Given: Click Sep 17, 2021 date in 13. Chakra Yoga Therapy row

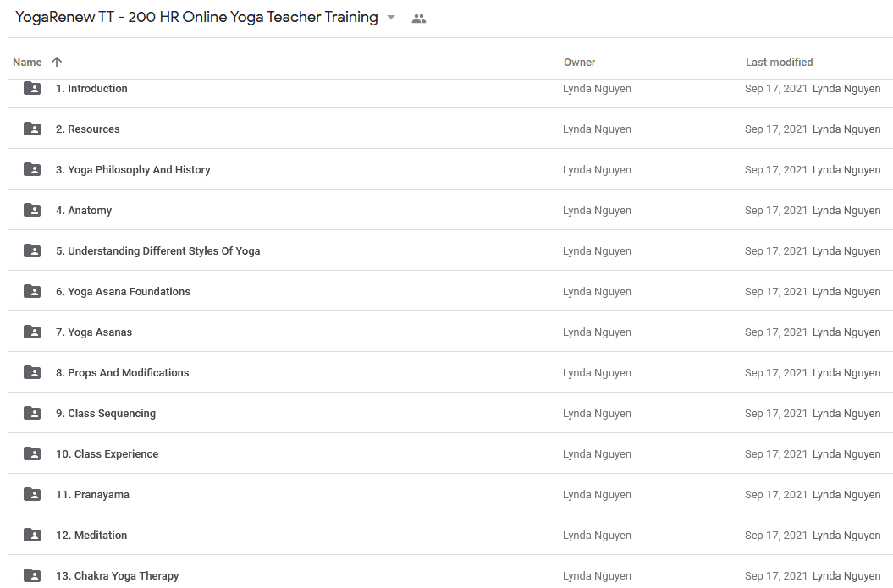Looking at the screenshot, I should (775, 575).
